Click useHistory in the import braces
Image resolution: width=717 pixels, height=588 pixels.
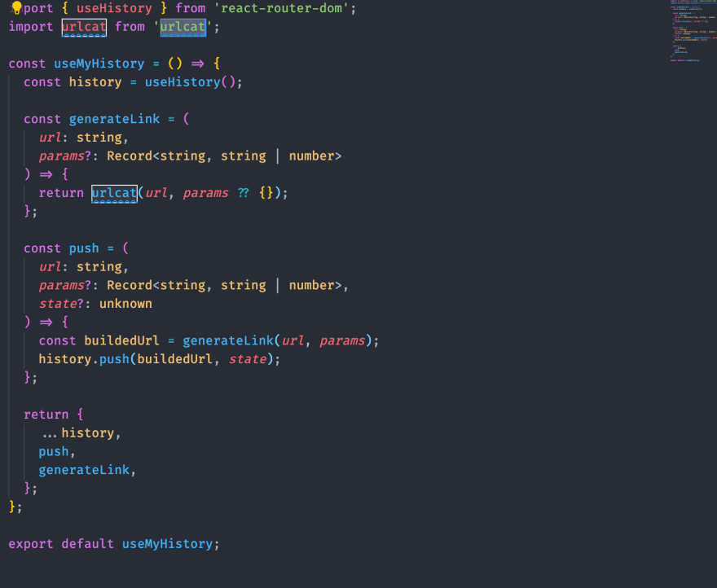[114, 8]
